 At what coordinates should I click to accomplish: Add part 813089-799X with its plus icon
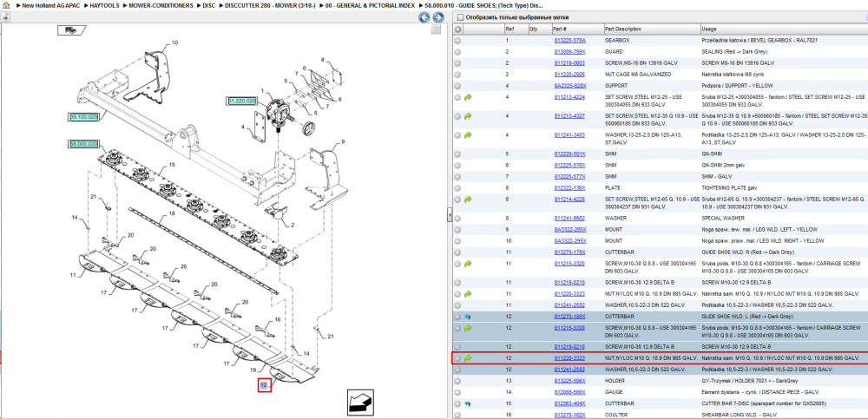click(457, 51)
